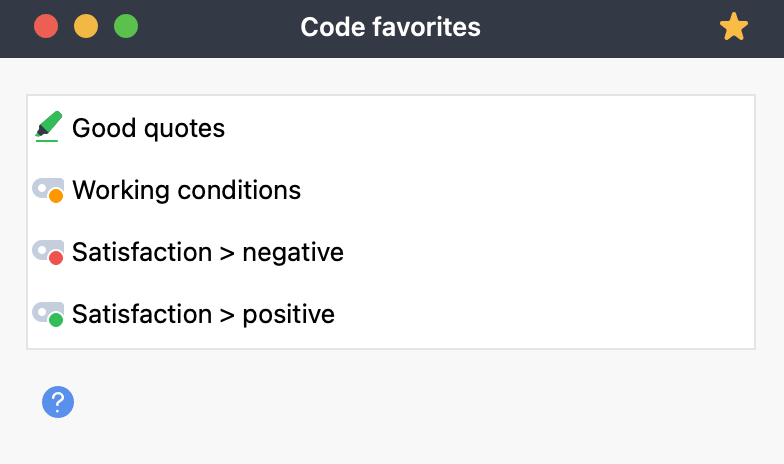Click the red dot on Satisfaction negative icon
The image size is (784, 464).
56,258
